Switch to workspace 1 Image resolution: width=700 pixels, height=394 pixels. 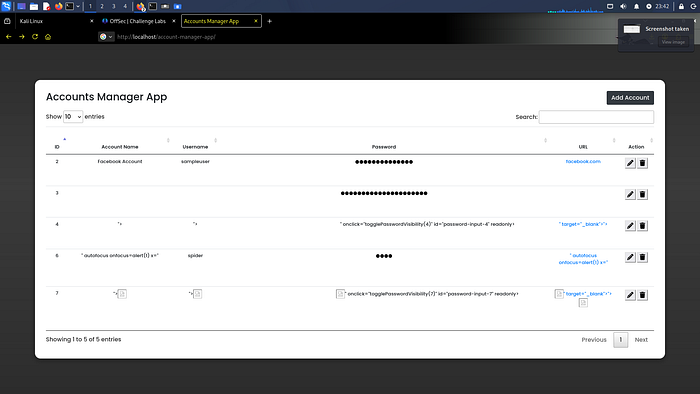click(x=90, y=6)
